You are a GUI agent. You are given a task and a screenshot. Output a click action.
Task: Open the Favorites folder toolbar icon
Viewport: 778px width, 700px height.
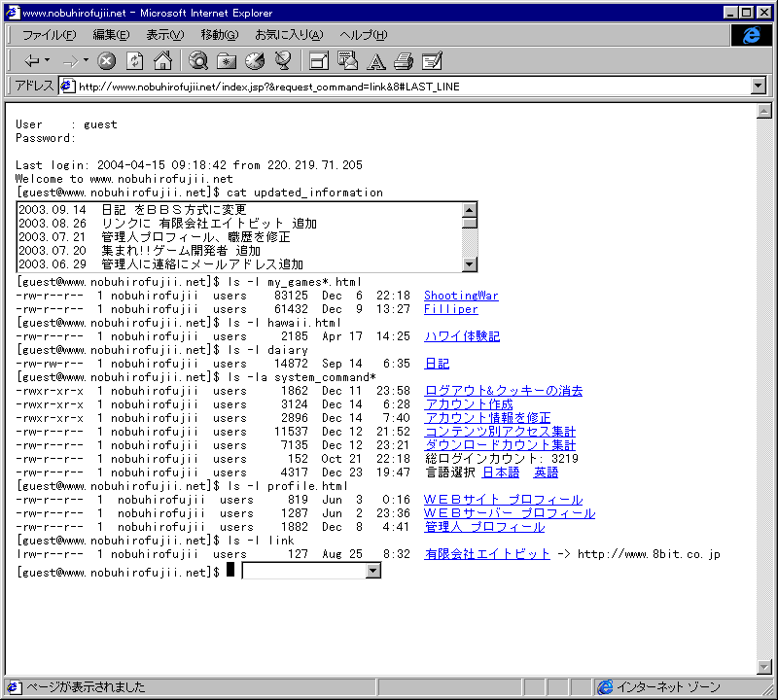(227, 61)
